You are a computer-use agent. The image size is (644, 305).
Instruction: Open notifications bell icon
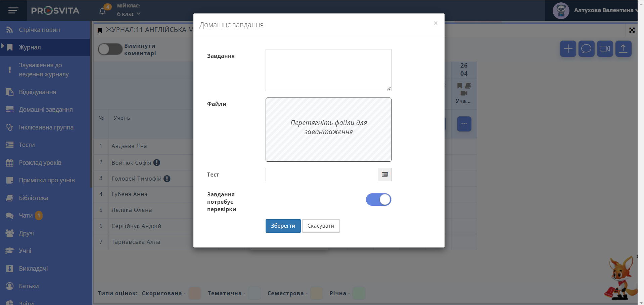click(x=103, y=11)
